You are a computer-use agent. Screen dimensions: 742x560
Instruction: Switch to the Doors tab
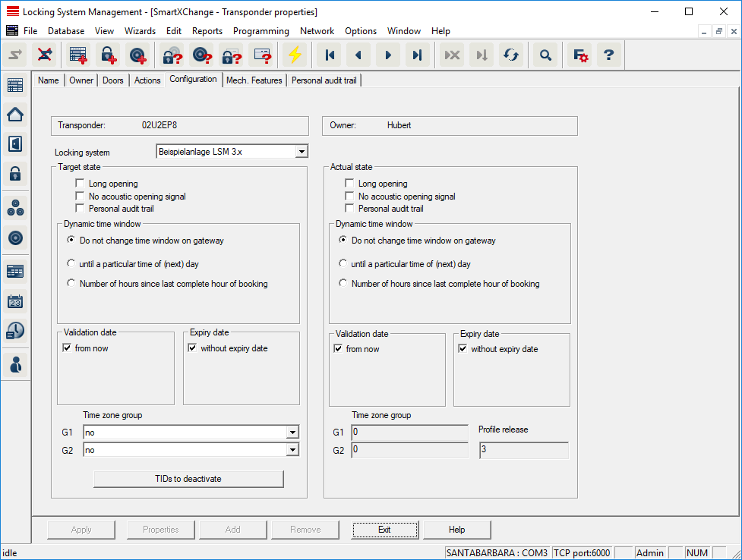(x=112, y=80)
